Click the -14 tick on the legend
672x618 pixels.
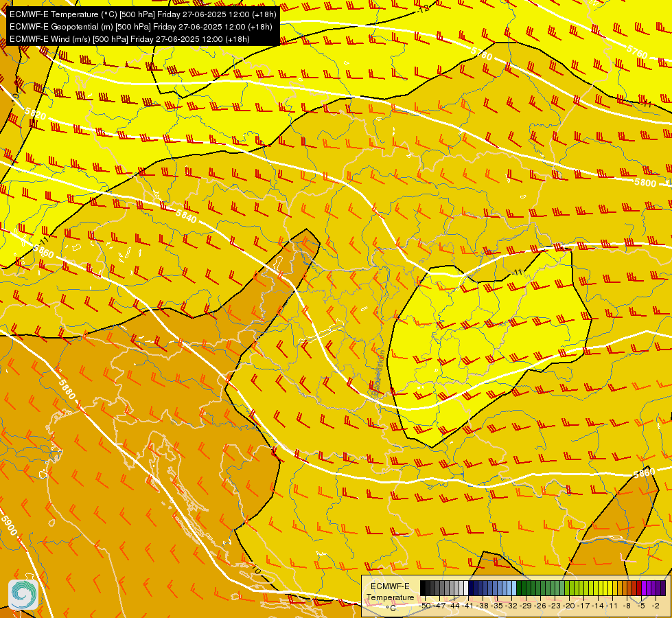[x=598, y=606]
